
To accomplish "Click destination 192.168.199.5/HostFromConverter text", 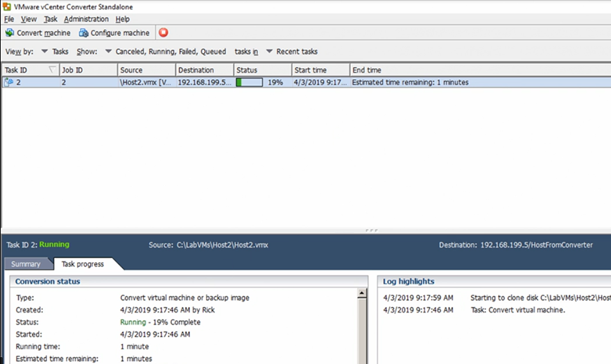I will point(537,245).
